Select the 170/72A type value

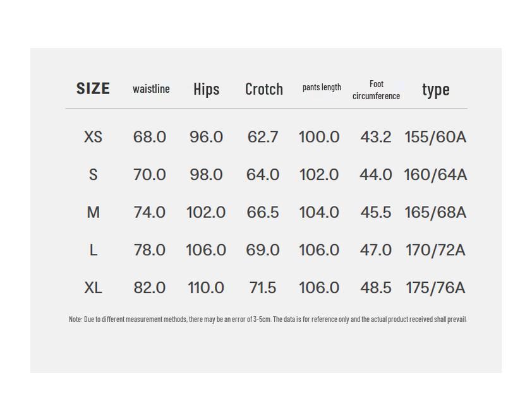[435, 251]
